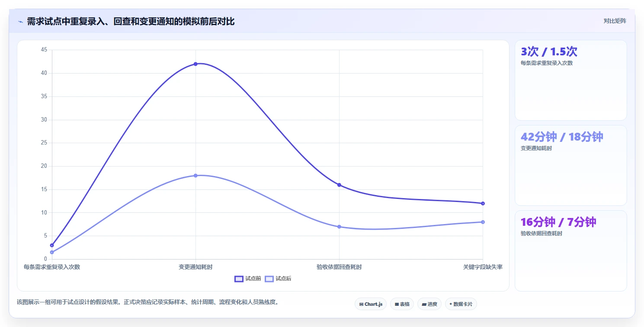Click the 试点前 legend color box
644x327 pixels.
click(x=239, y=279)
